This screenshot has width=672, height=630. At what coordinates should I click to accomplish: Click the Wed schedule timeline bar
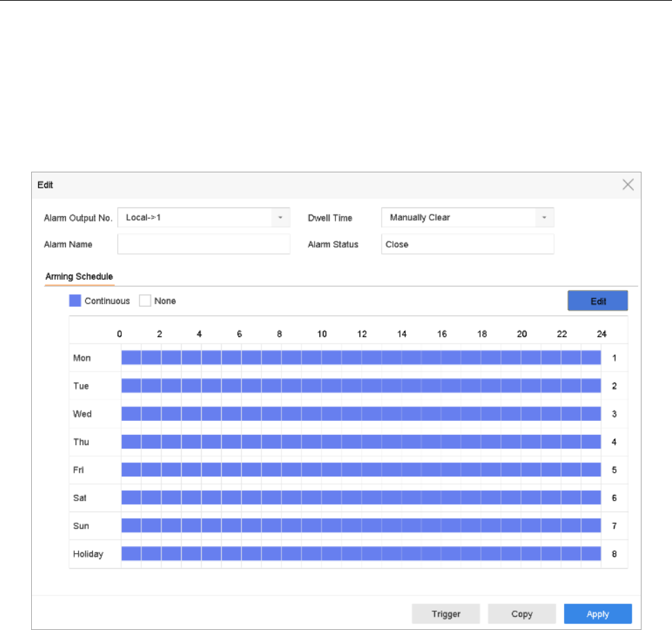tap(360, 414)
